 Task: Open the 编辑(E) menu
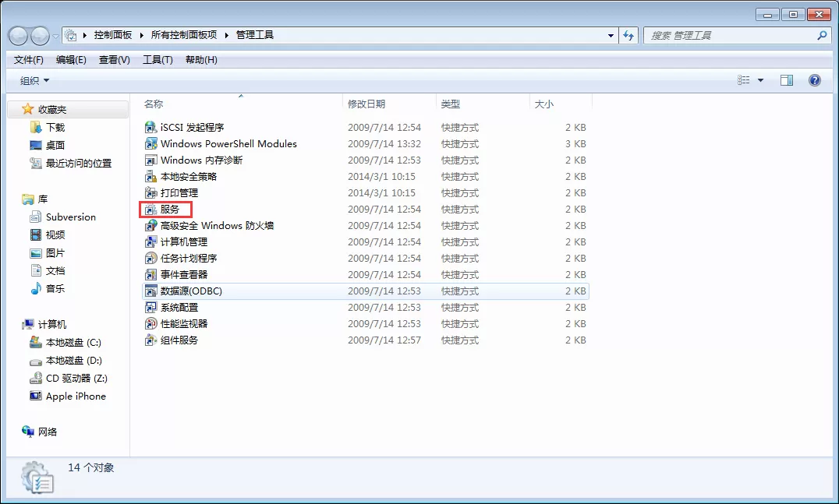tap(71, 60)
